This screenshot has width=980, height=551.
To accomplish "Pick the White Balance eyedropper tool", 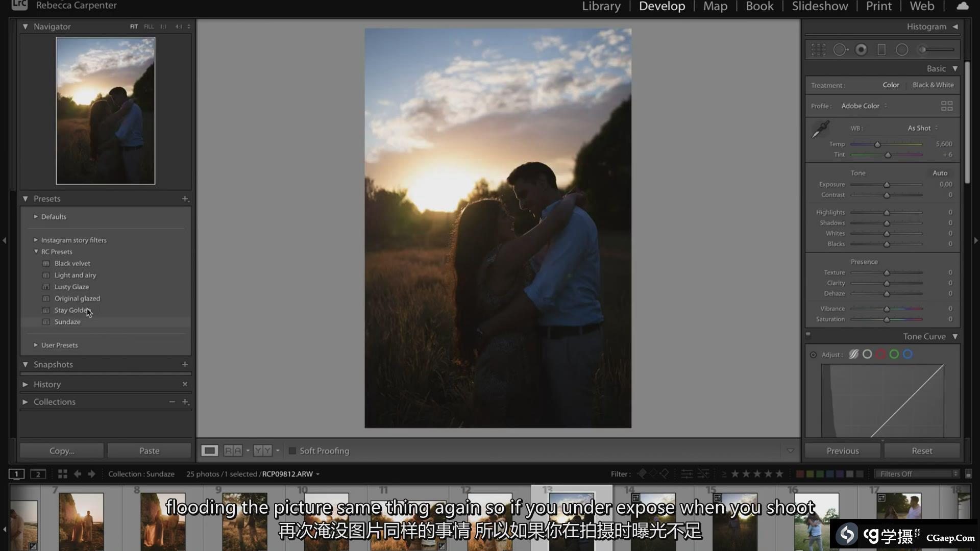I will [820, 129].
